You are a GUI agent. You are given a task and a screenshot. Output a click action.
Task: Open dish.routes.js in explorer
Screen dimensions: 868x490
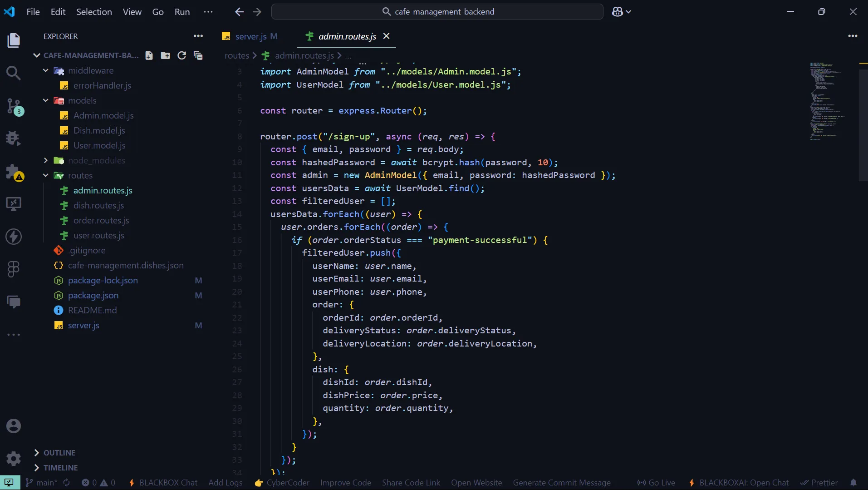tap(98, 205)
